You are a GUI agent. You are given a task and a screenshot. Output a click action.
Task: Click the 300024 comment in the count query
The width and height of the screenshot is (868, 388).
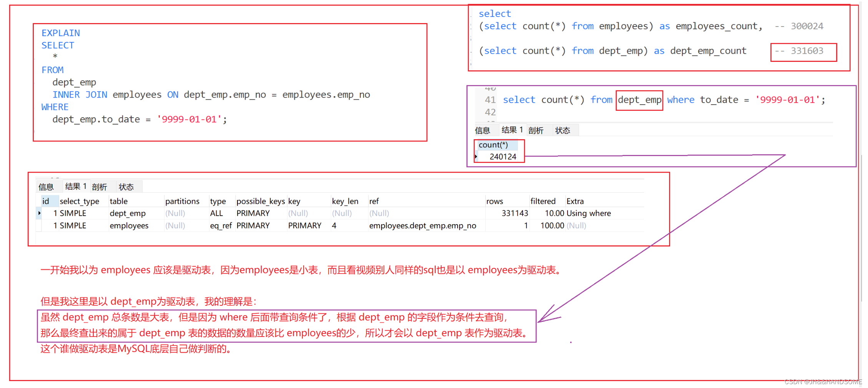tap(799, 26)
